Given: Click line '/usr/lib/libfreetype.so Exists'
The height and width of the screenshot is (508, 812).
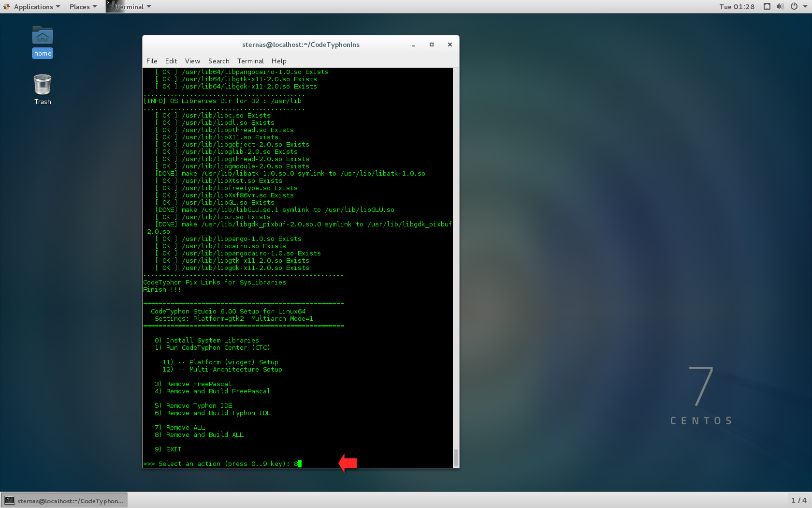Looking at the screenshot, I should tap(226, 188).
